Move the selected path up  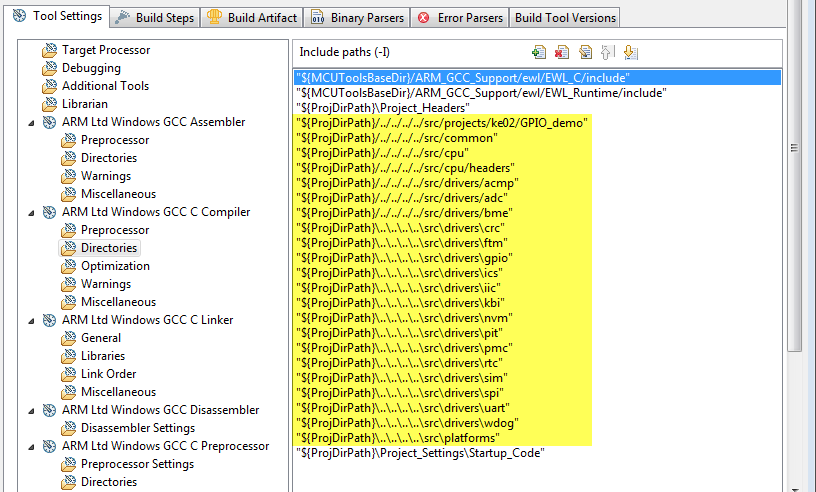(x=607, y=52)
